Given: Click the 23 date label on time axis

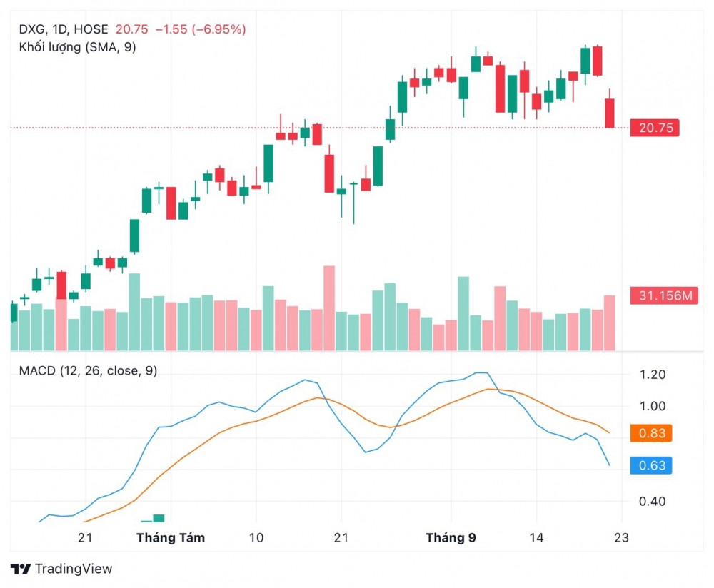Looking at the screenshot, I should click(621, 537).
